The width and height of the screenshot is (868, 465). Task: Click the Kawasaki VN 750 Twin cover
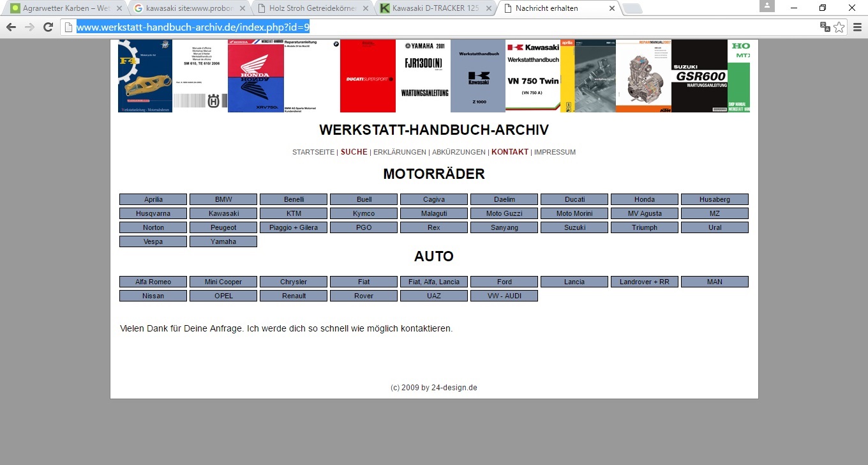click(533, 76)
